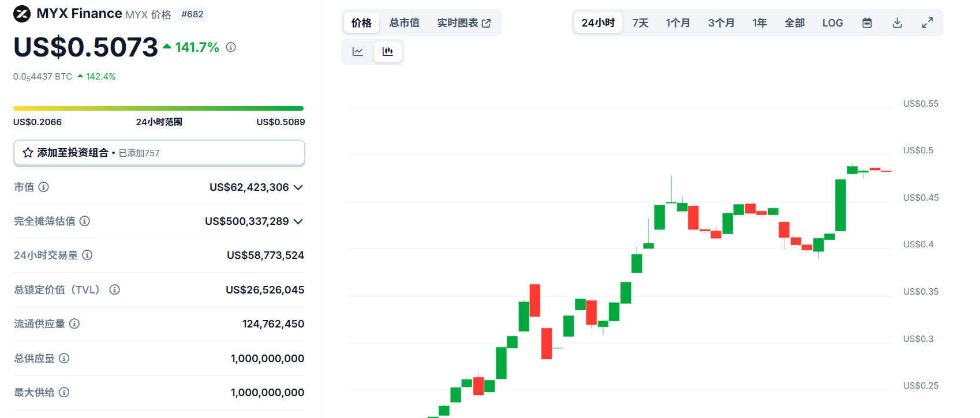Viewport: 980px width, 418px height.
Task: Click the 0.0₅4437 BTC price text
Action: (43, 77)
